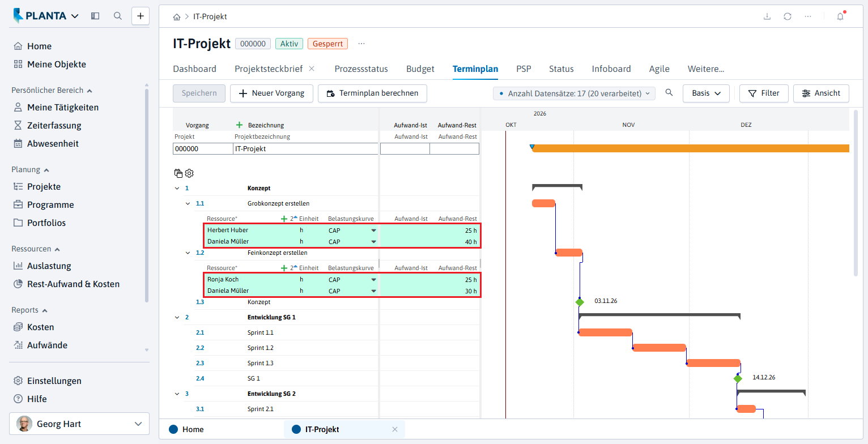Click the refresh icon in header
Image resolution: width=868 pixels, height=444 pixels.
click(788, 16)
